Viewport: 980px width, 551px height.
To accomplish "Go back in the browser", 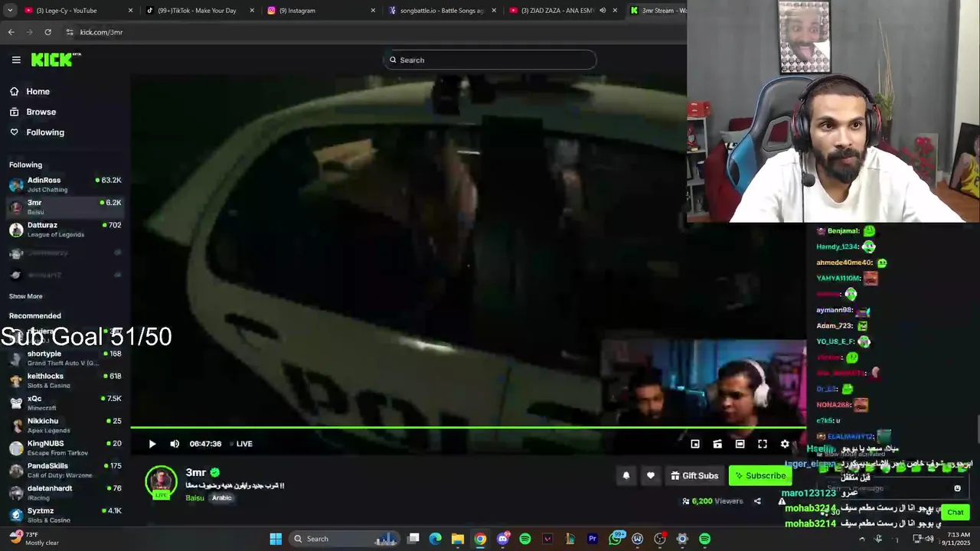I will pyautogui.click(x=11, y=32).
